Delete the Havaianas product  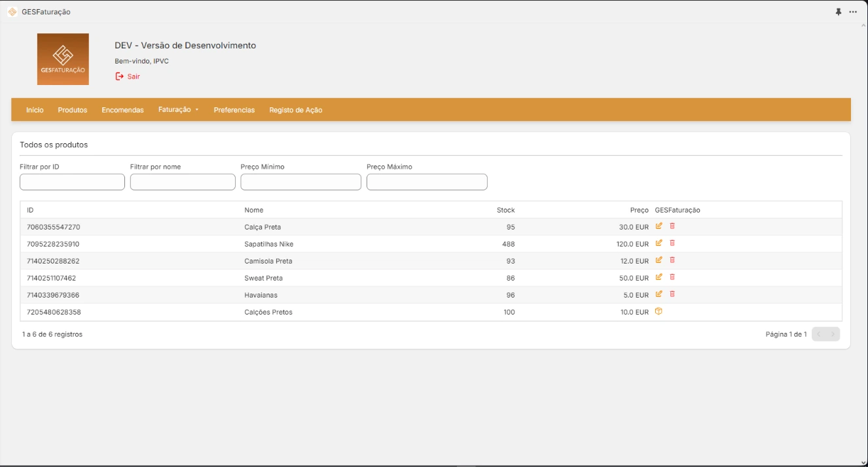click(x=672, y=294)
